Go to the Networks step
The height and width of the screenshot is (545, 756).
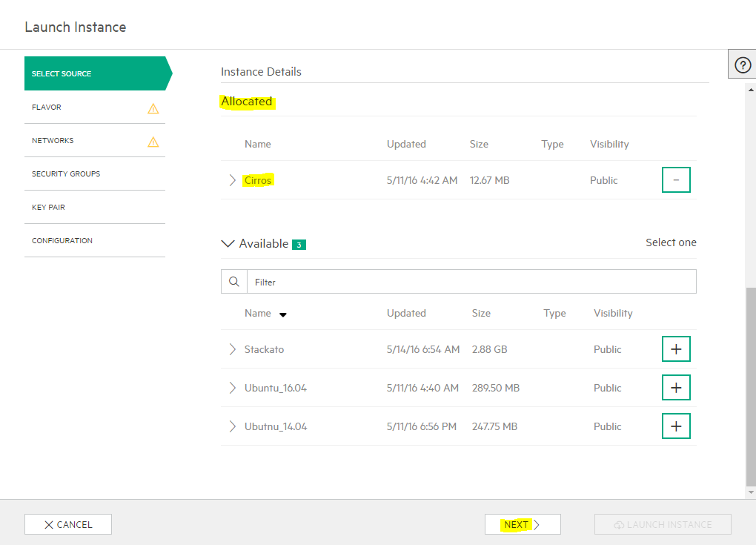[x=95, y=140]
